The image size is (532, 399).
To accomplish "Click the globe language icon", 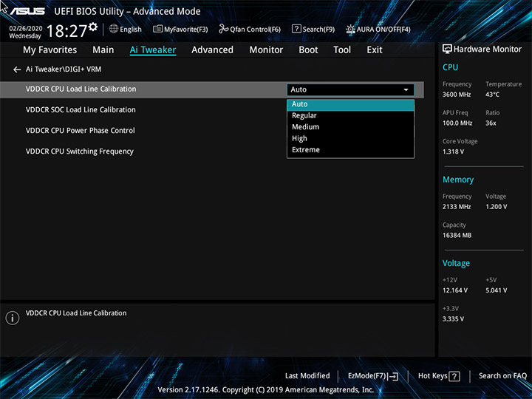I will pyautogui.click(x=114, y=29).
